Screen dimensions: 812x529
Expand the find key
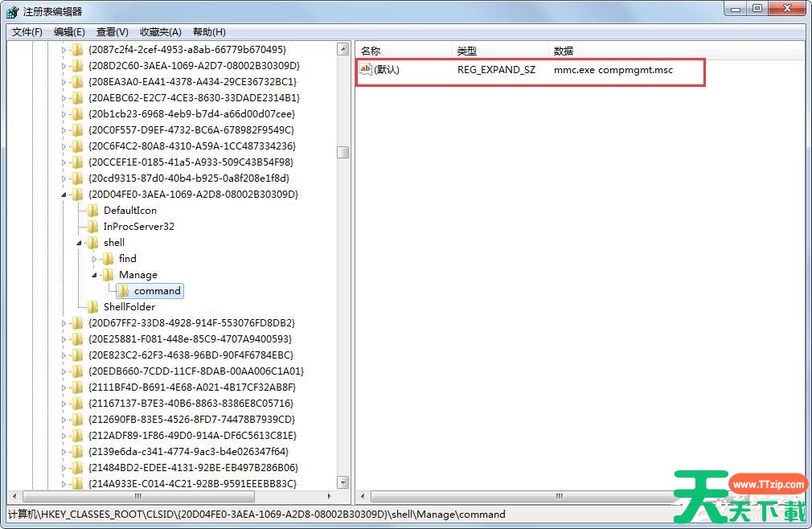pos(94,259)
